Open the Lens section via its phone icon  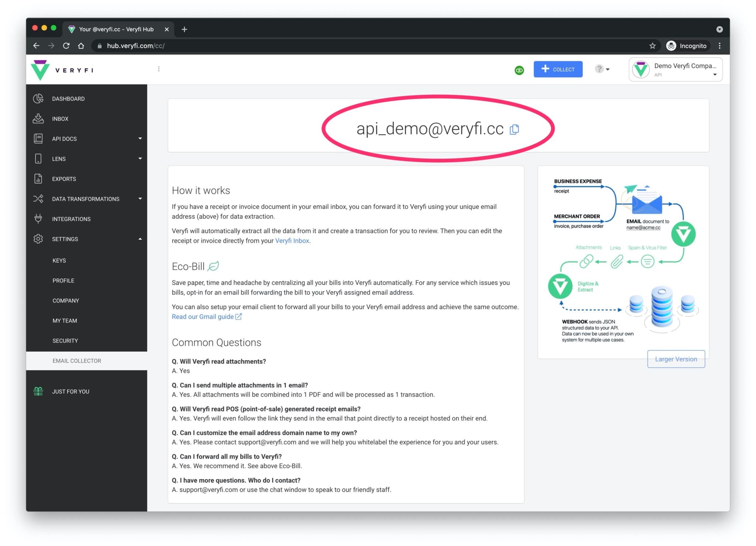point(38,158)
